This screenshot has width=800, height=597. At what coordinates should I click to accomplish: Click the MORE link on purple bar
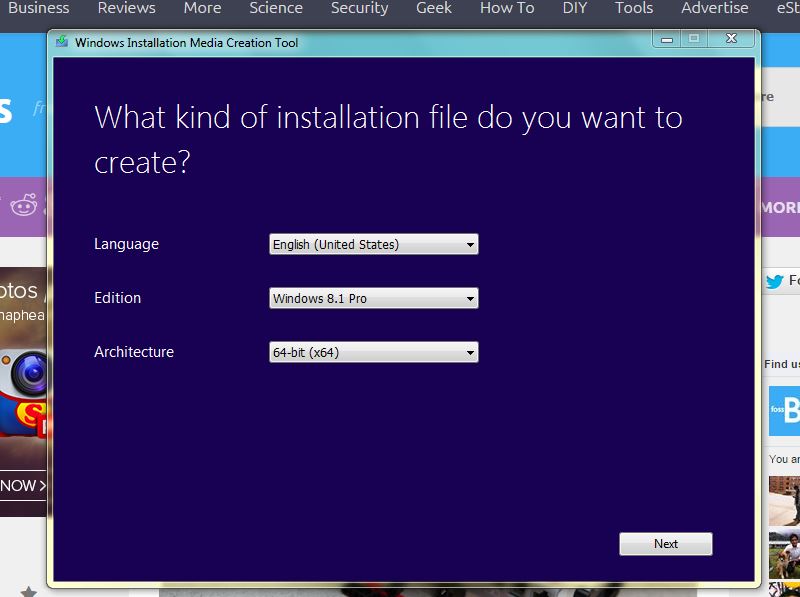(x=780, y=208)
